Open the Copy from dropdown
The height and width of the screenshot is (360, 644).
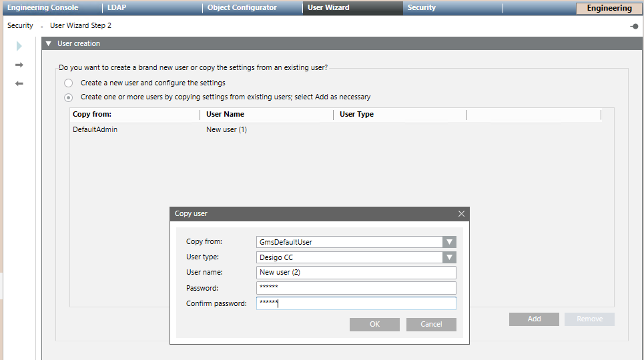pos(450,242)
